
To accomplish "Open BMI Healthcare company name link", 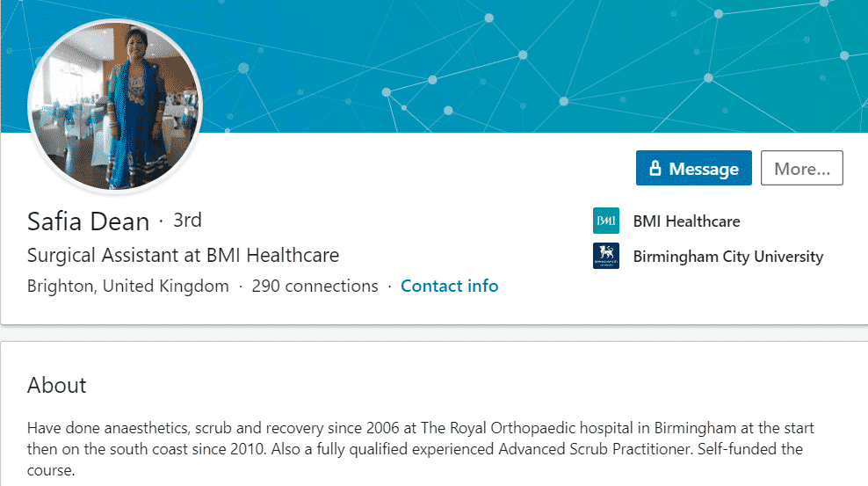I will click(686, 221).
